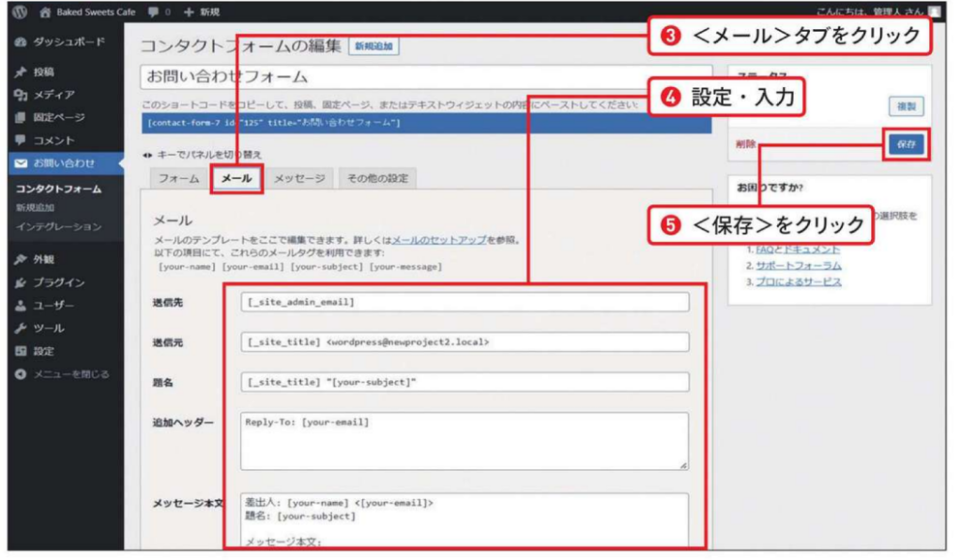961x560 pixels.
Task: Open Baked Sweets Cafe site home icon
Action: tap(44, 11)
